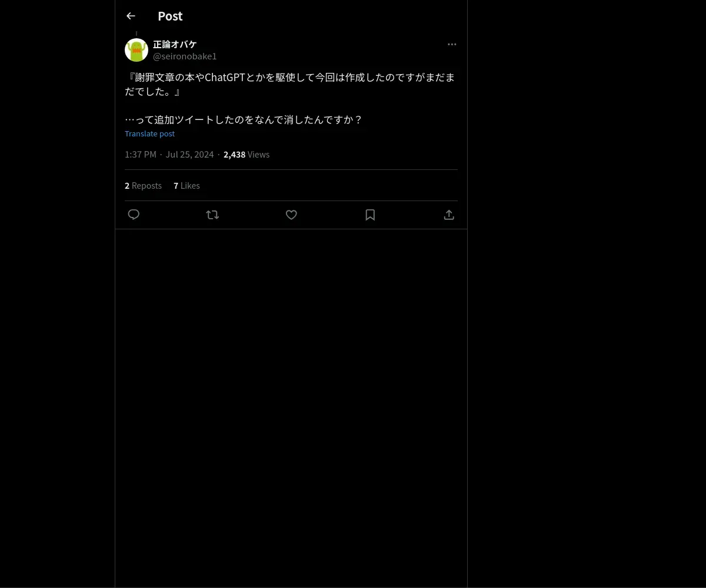
Task: Click the Post page heading
Action: pos(170,16)
